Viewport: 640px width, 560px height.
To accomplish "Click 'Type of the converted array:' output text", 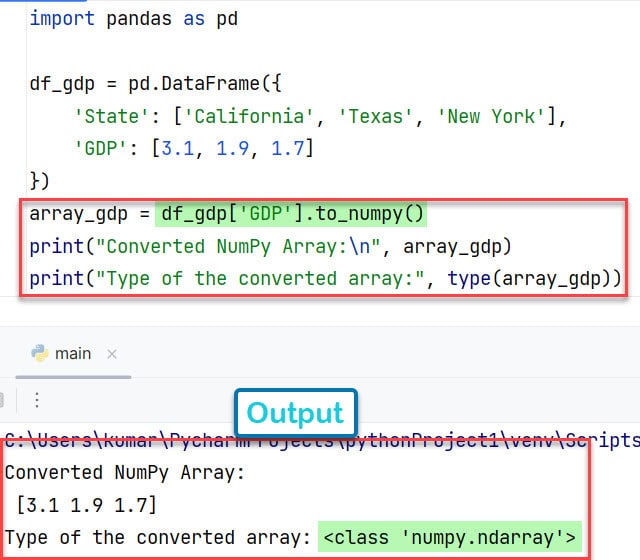I will [x=158, y=538].
